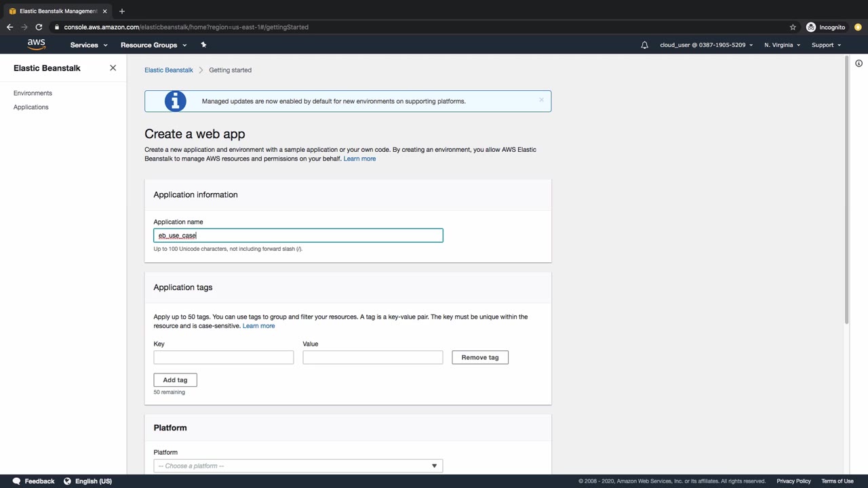Click the browser back arrow
This screenshot has height=488, width=868.
coord(9,27)
